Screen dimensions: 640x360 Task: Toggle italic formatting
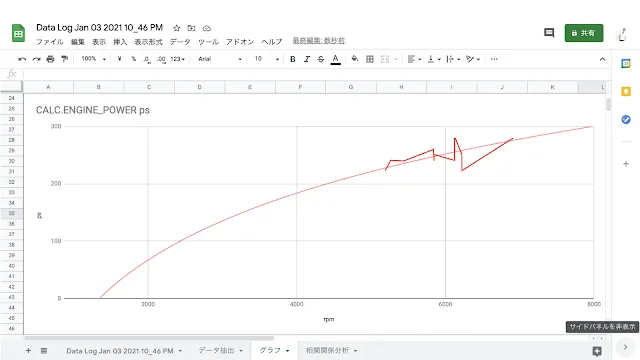[307, 59]
